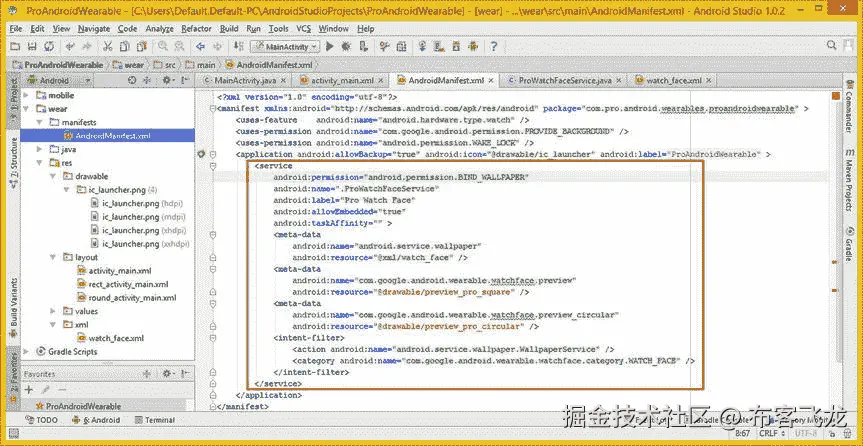
Task: Expand the java folder node
Action: tap(40, 149)
